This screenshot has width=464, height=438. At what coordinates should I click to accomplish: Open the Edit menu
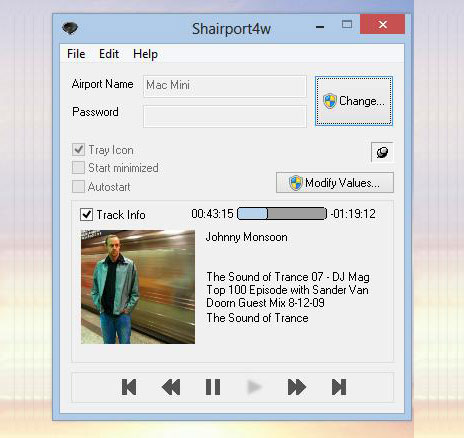pos(109,54)
